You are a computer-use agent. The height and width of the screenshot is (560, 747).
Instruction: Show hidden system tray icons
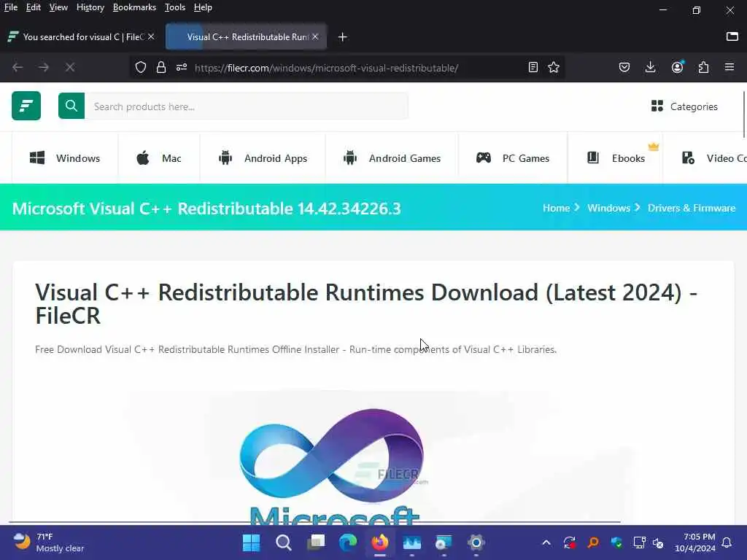tap(546, 542)
